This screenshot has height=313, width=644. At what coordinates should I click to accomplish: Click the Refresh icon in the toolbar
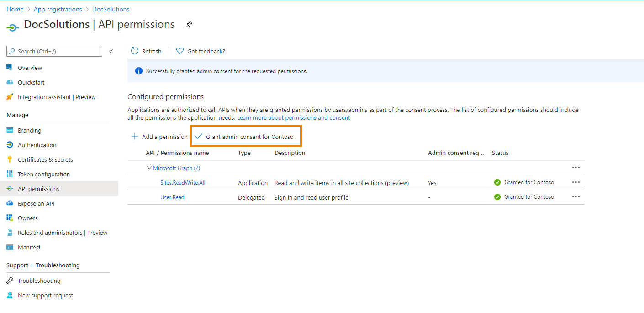[135, 51]
